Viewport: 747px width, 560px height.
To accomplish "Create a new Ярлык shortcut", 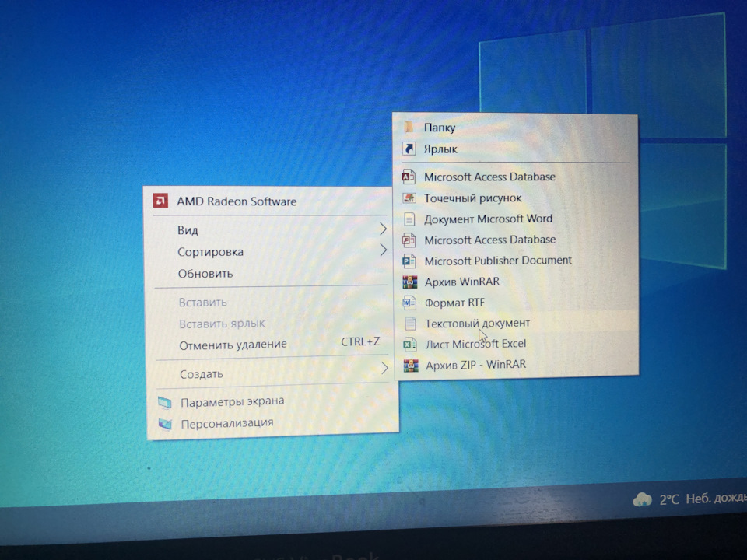I will (x=515, y=149).
